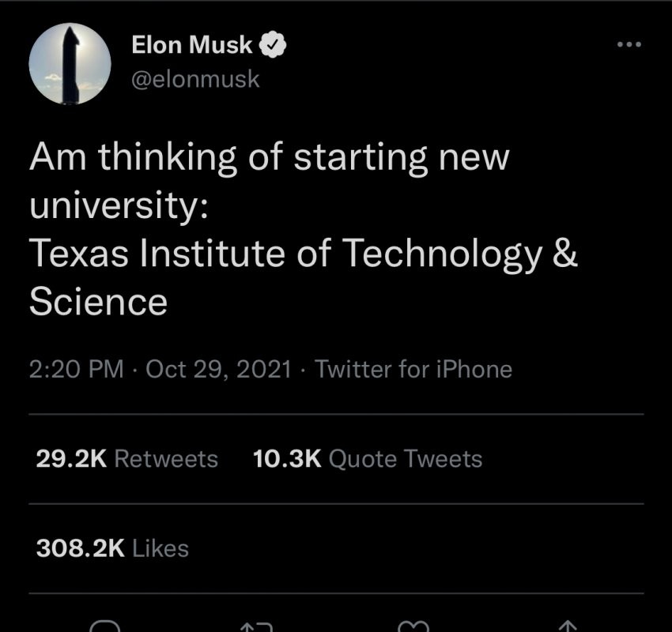
Task: View the 29.2K Retweets list
Action: point(127,458)
